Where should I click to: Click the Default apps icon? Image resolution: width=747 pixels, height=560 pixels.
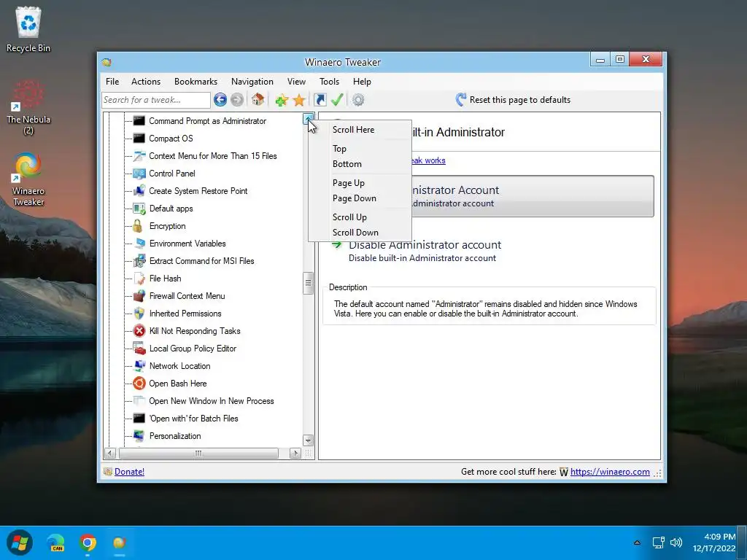coord(139,209)
